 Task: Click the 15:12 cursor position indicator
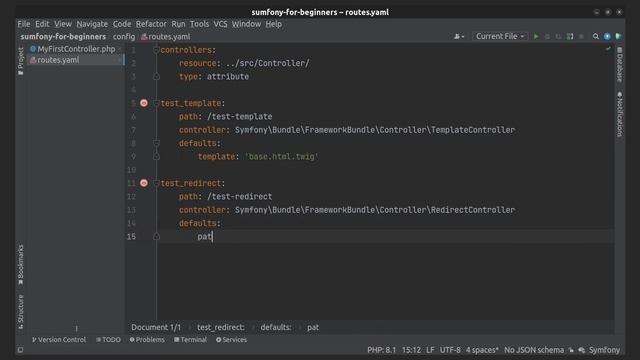point(411,350)
